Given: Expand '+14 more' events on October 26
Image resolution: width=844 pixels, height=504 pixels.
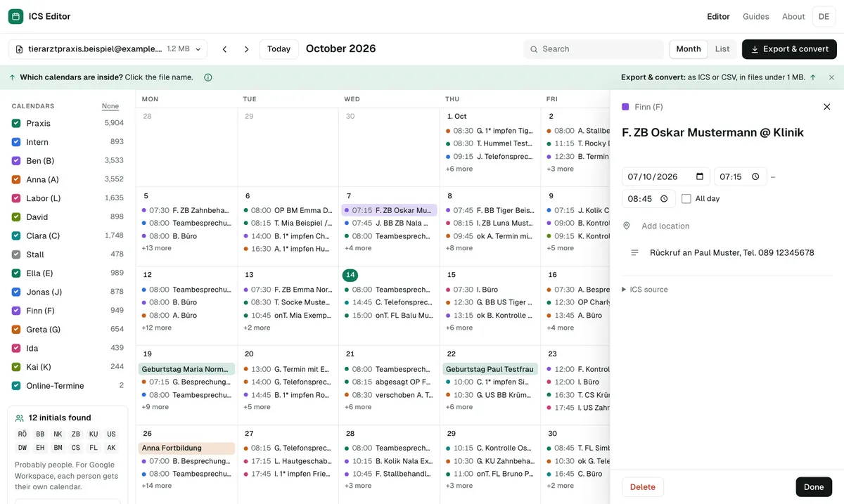Looking at the screenshot, I should (x=156, y=486).
